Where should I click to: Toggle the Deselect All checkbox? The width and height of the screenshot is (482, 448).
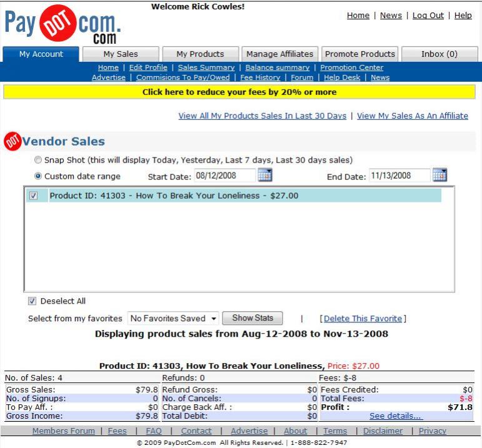point(32,301)
